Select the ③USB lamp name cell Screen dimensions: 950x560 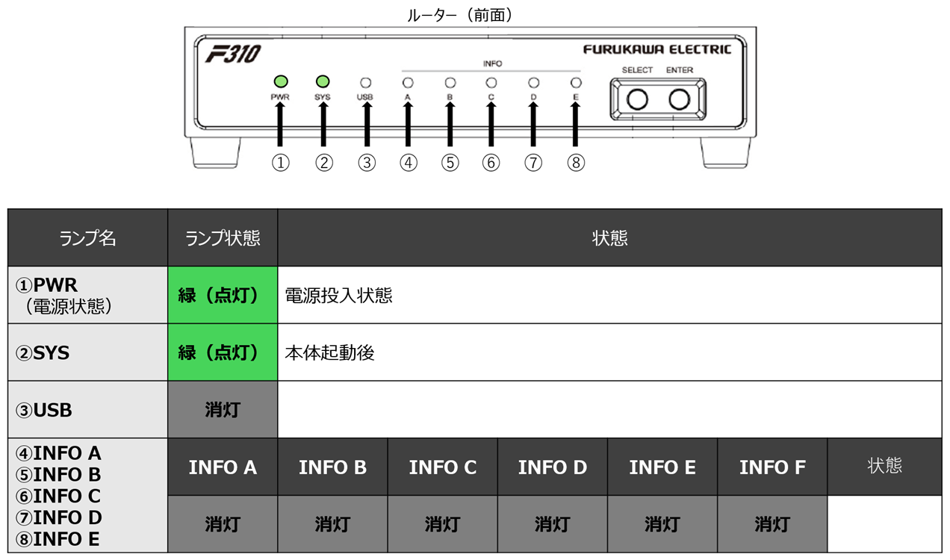pyautogui.click(x=88, y=410)
